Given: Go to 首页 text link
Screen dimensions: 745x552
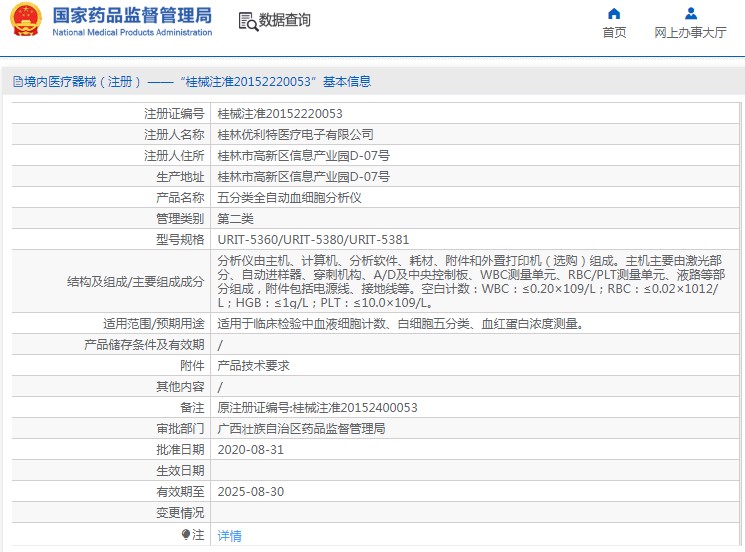Looking at the screenshot, I should 614,32.
